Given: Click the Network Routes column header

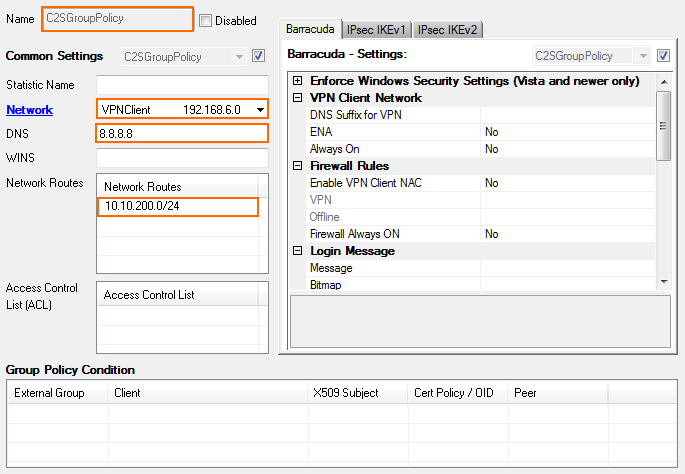Looking at the screenshot, I should pos(177,187).
